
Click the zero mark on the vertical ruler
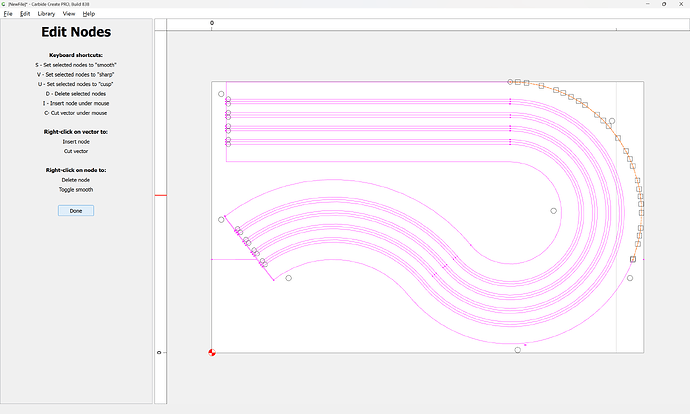tap(159, 352)
